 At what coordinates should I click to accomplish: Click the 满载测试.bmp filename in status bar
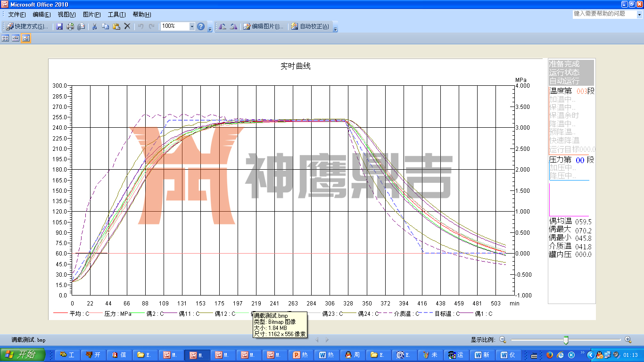click(29, 339)
